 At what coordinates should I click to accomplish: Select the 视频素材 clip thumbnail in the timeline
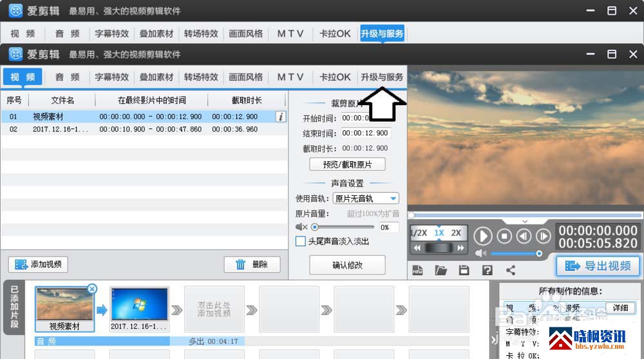(x=64, y=309)
